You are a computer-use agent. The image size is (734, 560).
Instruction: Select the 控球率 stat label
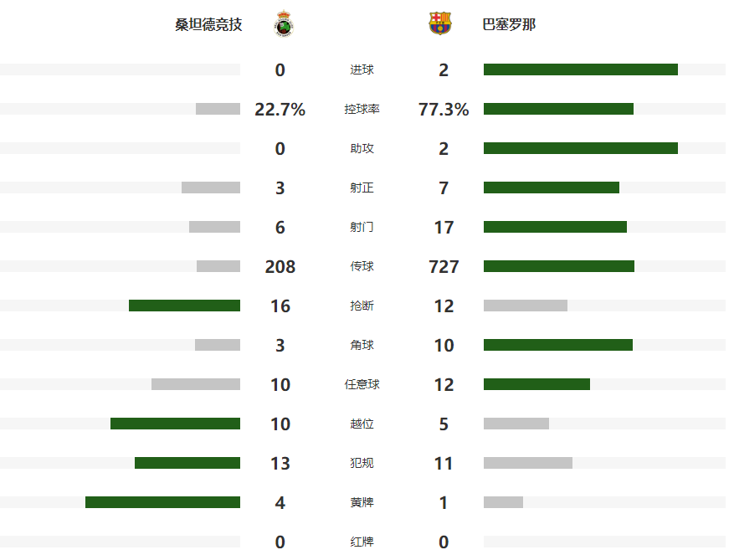click(362, 110)
